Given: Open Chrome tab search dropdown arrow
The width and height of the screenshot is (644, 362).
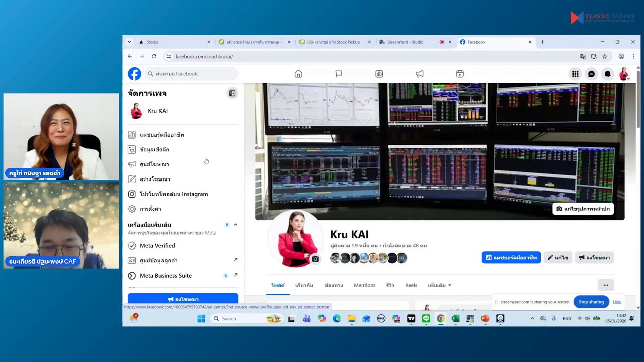Looking at the screenshot, I should tap(129, 42).
